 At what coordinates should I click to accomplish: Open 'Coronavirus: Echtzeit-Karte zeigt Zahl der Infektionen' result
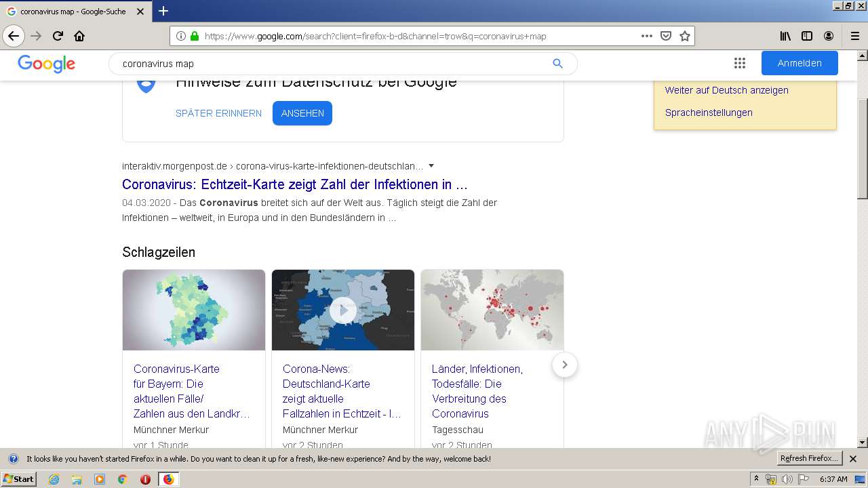pos(295,184)
